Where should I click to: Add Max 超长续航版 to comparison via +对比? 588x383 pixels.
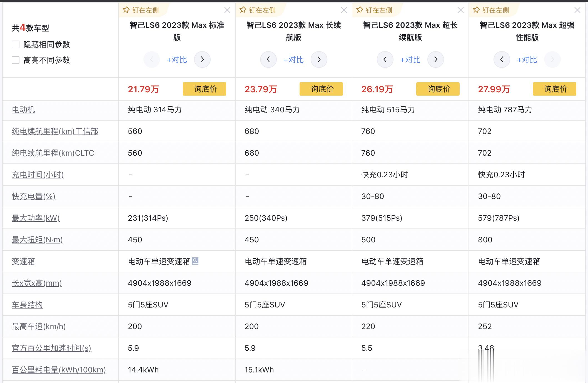(410, 60)
